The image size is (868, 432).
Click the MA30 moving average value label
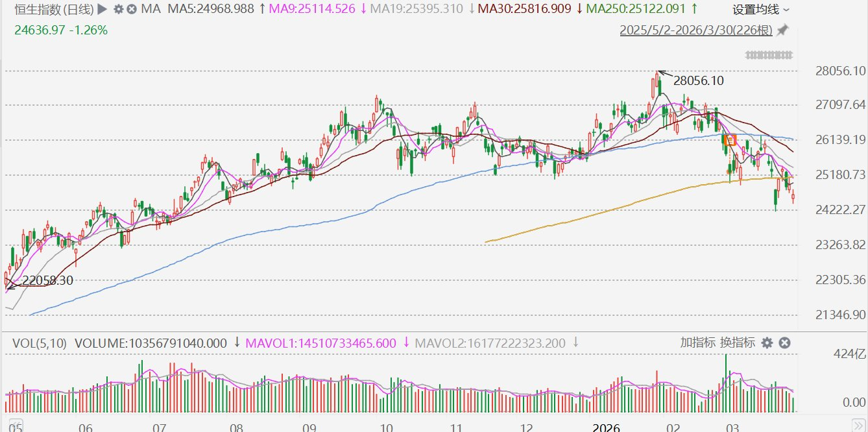coord(525,9)
